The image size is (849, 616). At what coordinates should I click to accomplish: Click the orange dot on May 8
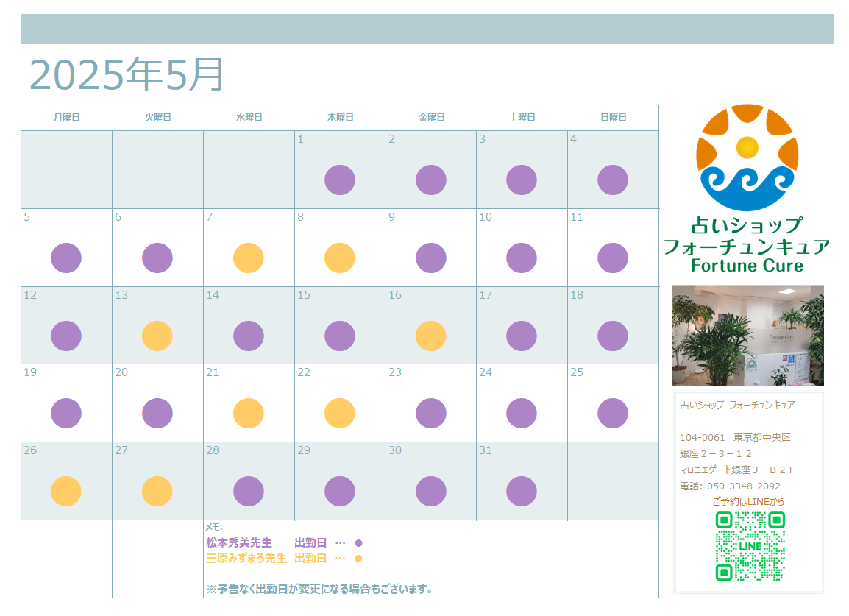340,258
